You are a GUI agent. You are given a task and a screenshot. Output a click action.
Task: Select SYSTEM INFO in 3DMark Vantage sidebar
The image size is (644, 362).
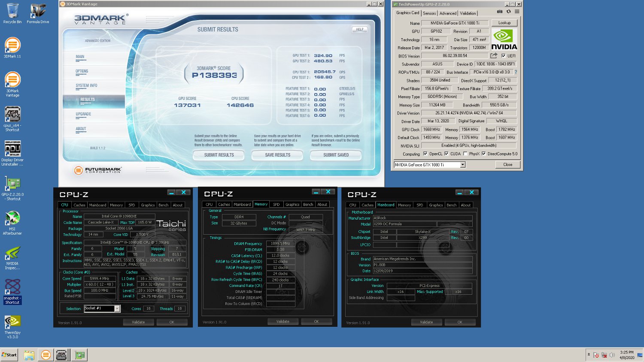[x=86, y=85]
